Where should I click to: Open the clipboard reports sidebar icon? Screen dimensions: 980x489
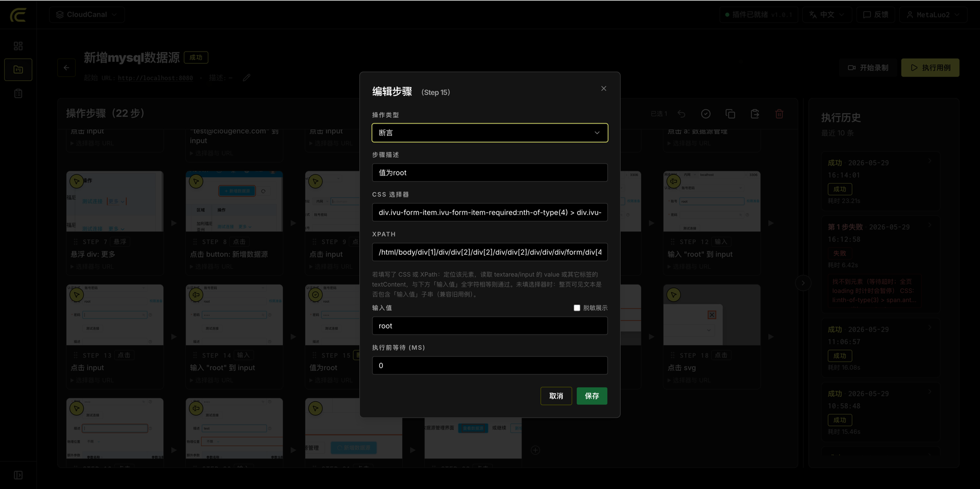coord(18,93)
